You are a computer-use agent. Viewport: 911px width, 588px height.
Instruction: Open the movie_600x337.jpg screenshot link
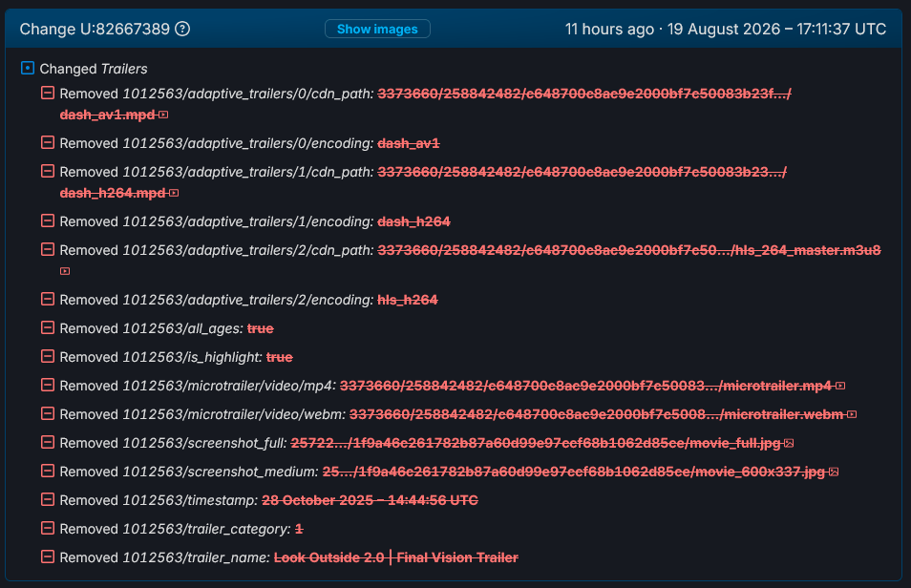coord(574,472)
